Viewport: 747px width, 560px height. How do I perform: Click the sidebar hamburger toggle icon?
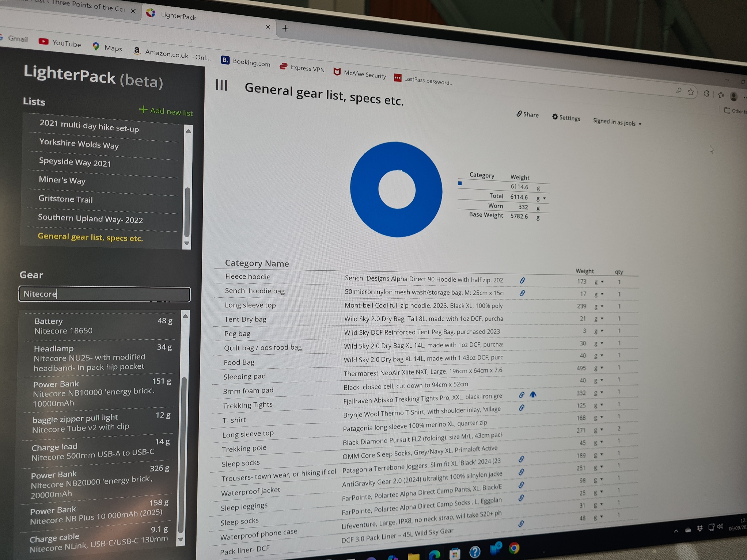point(221,85)
